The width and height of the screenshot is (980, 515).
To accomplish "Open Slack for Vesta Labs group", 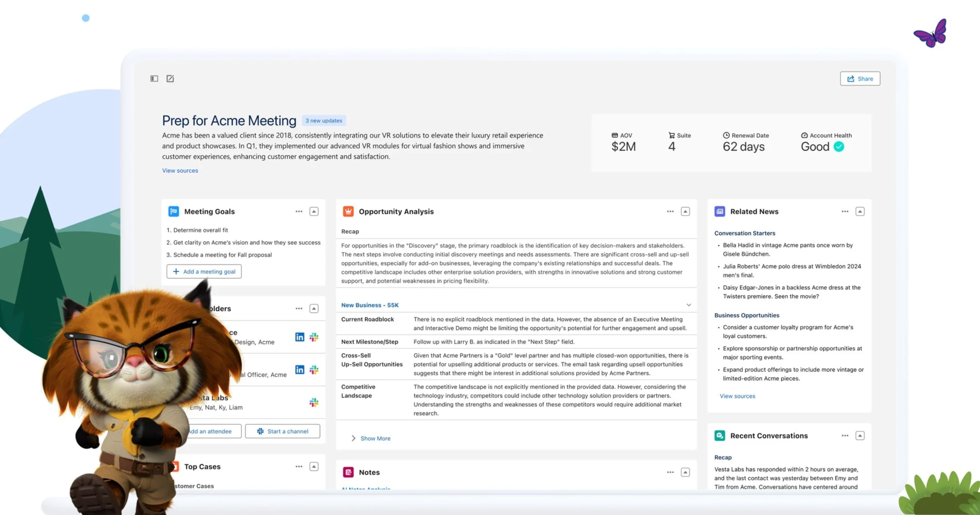I will click(x=314, y=403).
